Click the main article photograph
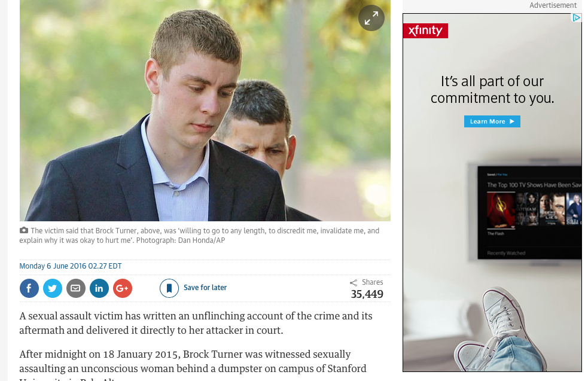This screenshot has width=588, height=381. (205, 110)
